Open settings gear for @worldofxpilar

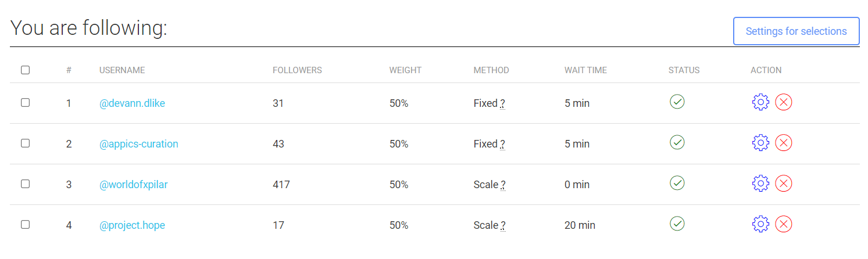[760, 184]
